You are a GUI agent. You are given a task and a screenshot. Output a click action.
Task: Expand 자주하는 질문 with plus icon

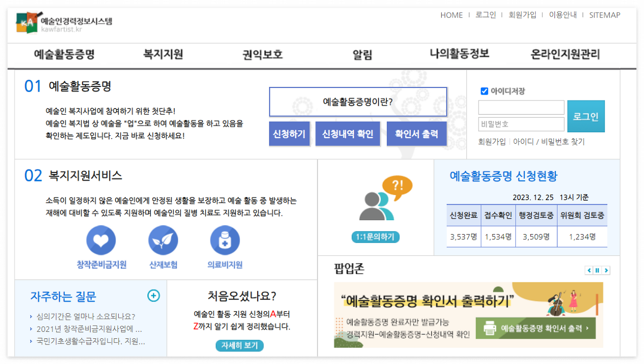point(153,296)
